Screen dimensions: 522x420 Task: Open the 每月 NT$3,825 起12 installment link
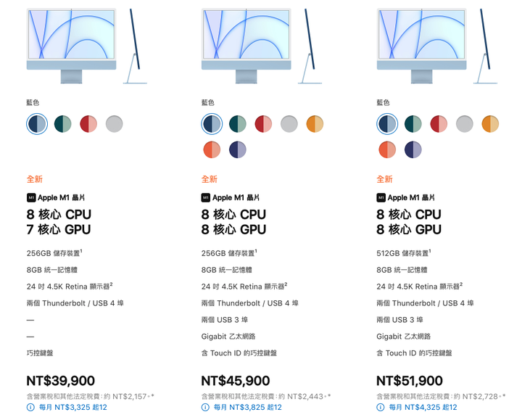coord(248,408)
